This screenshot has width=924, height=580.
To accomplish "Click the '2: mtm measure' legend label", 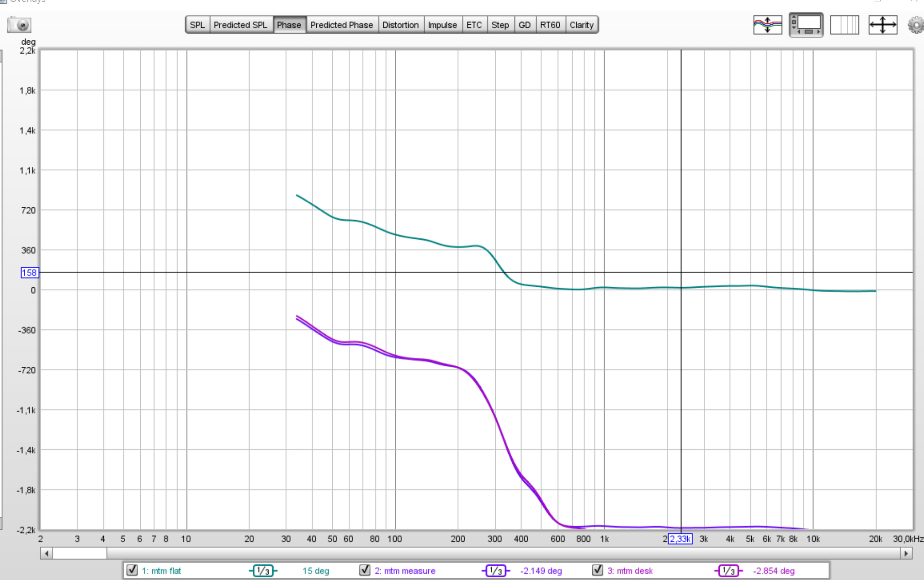I will (x=405, y=571).
